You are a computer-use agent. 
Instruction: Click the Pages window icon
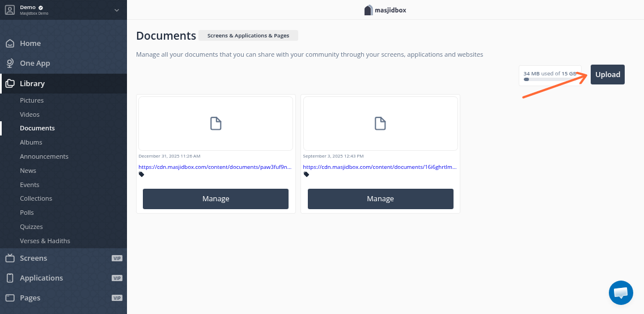tap(10, 298)
